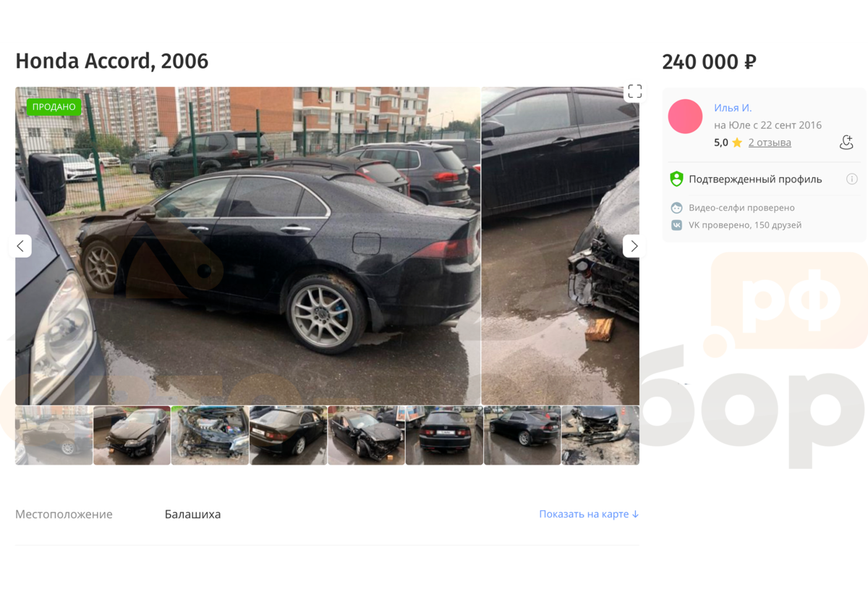This screenshot has height=608, width=868.
Task: Show location on map link
Action: click(589, 514)
